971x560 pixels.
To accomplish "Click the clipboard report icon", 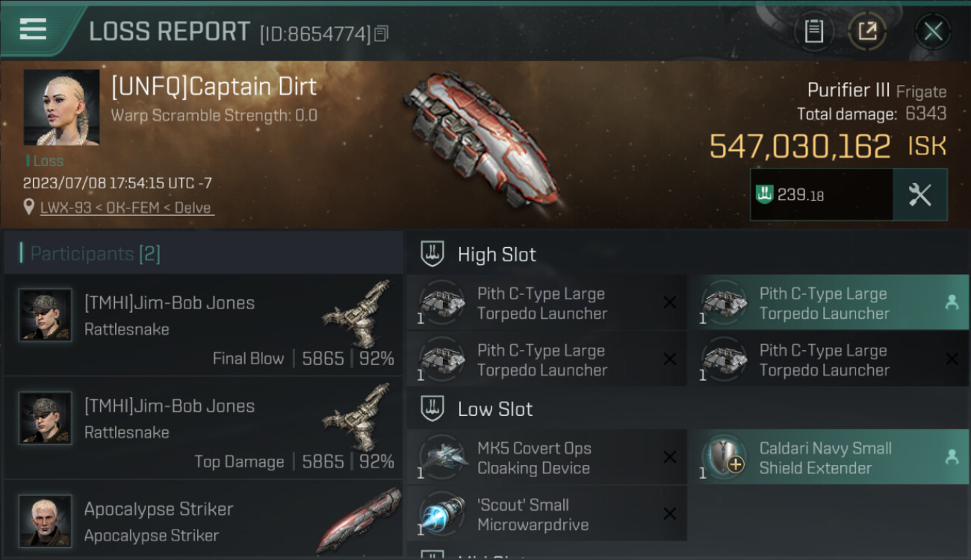I will [x=814, y=31].
